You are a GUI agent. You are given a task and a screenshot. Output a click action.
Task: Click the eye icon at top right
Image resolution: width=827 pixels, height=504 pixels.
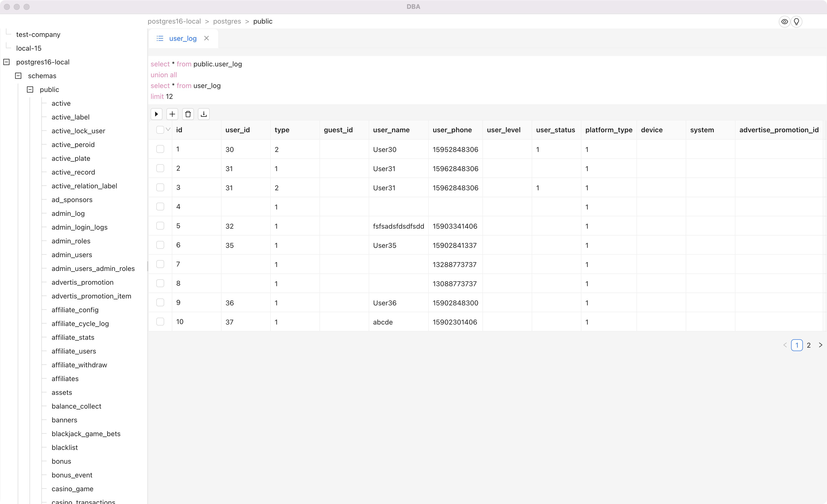point(784,21)
